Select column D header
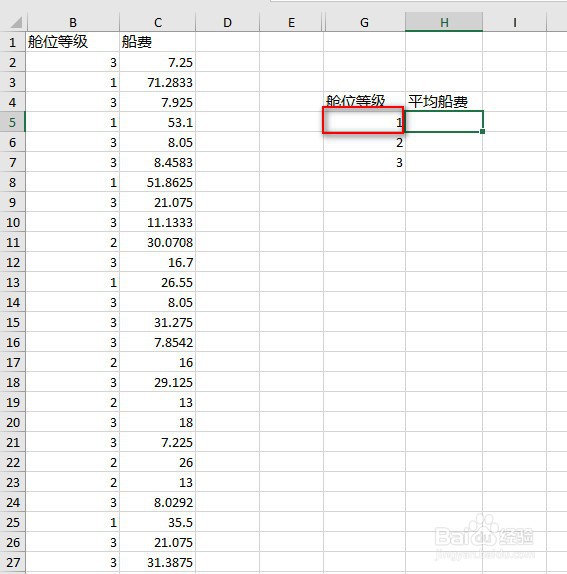567x574 pixels. coord(227,22)
